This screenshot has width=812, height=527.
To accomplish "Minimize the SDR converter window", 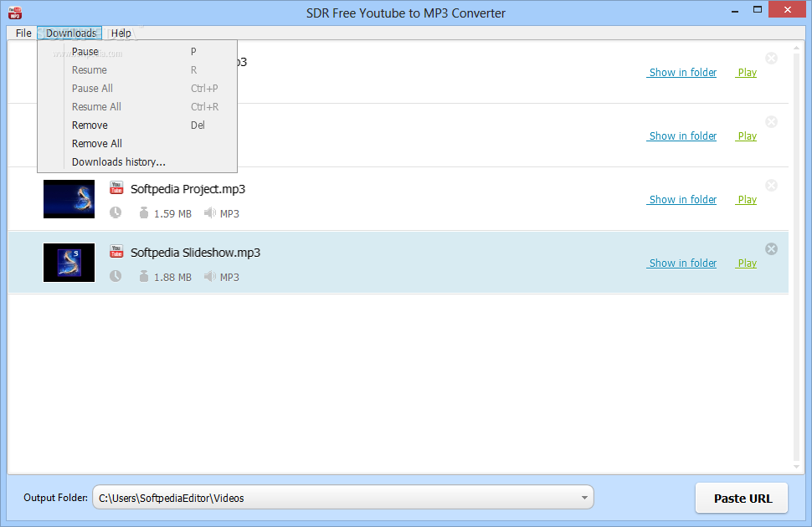I will coord(735,10).
